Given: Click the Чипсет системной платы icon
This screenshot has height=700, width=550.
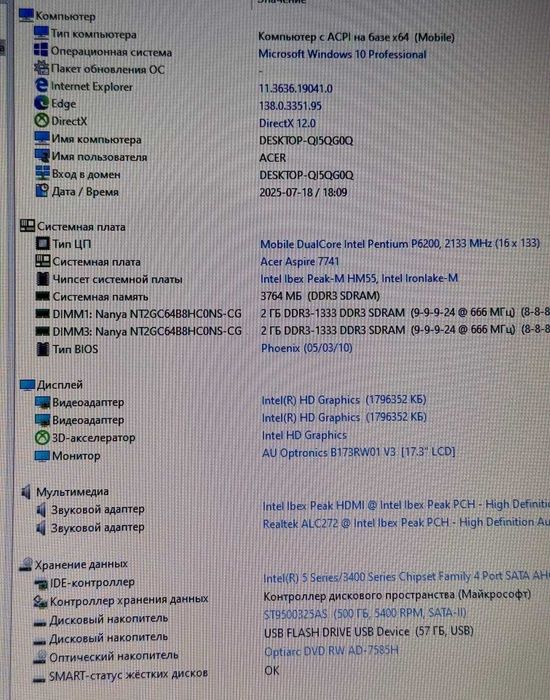Looking at the screenshot, I should pyautogui.click(x=42, y=279).
